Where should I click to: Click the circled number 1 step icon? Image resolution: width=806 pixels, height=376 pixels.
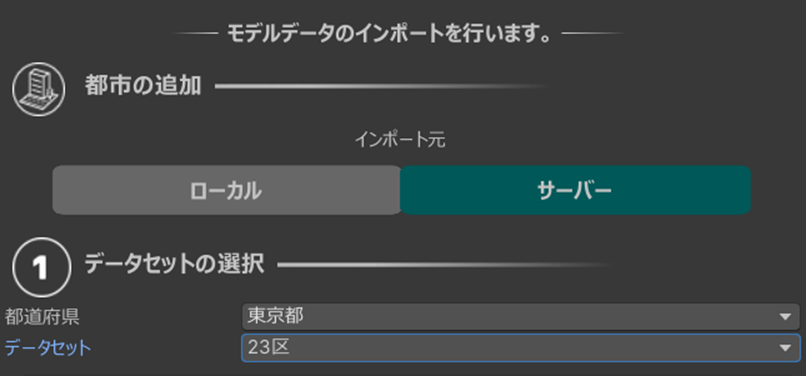pyautogui.click(x=41, y=267)
